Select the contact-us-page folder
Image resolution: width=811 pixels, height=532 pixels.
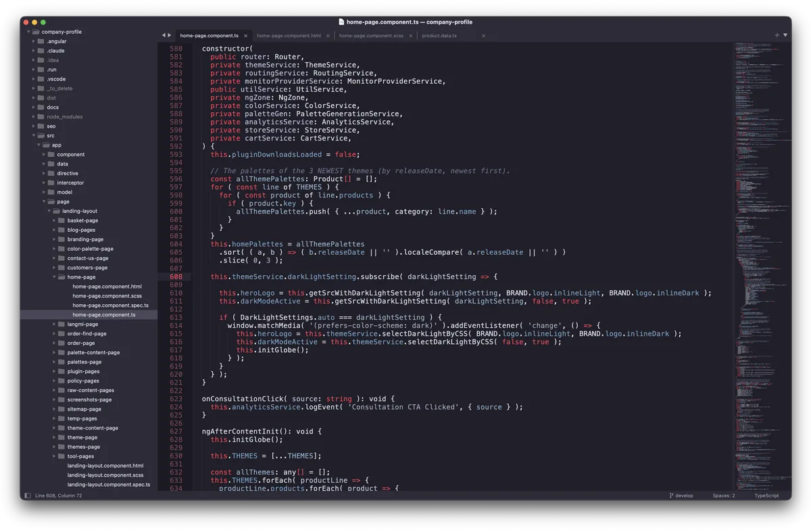coord(88,258)
